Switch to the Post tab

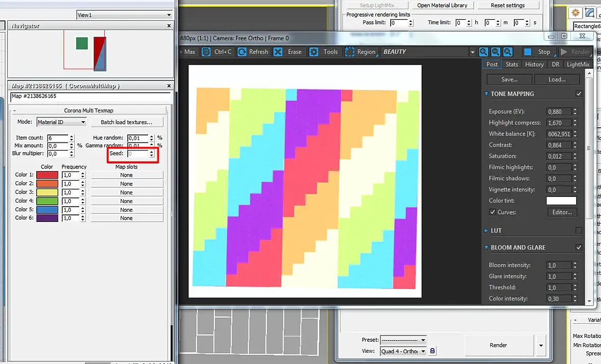[x=492, y=64]
